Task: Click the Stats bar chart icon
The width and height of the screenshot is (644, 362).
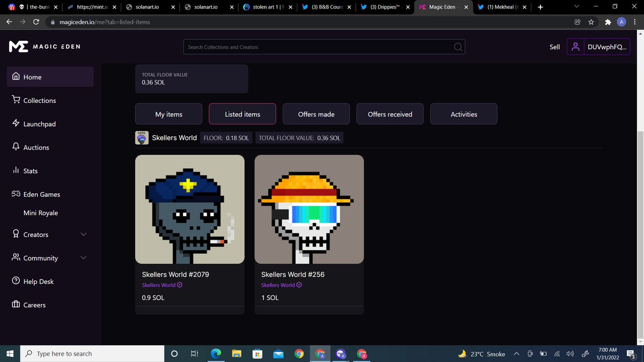Action: pyautogui.click(x=16, y=171)
